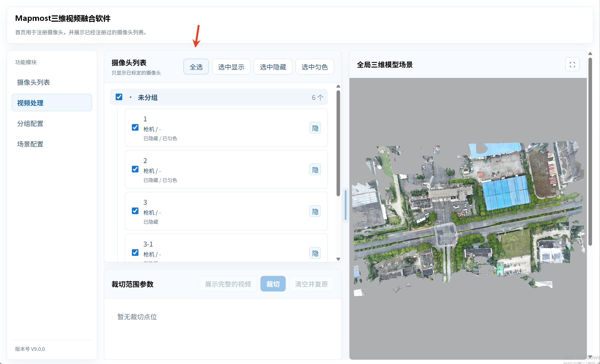Click the page vertical scrollbar thumb
The height and width of the screenshot is (364, 600).
[590, 151]
